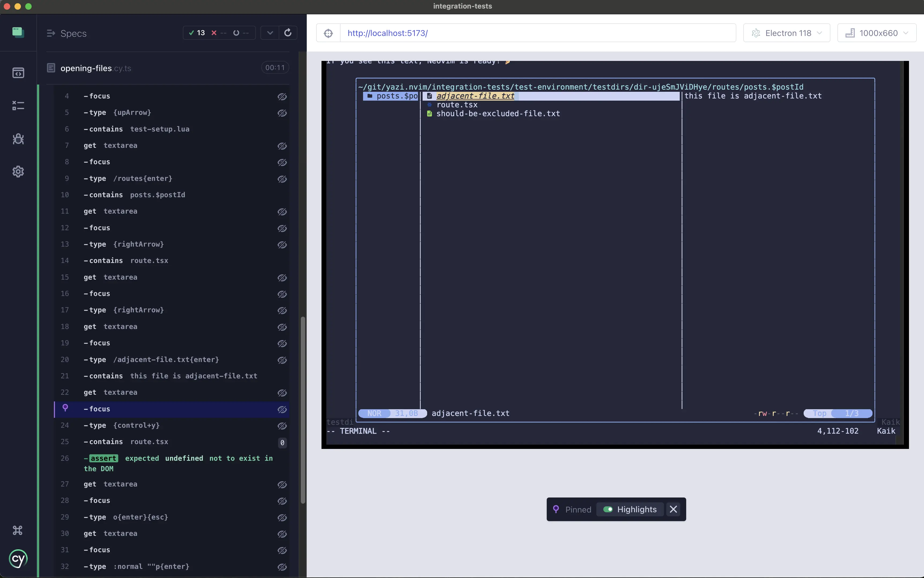Toggle the Highlights switch
The height and width of the screenshot is (578, 924).
tap(608, 509)
